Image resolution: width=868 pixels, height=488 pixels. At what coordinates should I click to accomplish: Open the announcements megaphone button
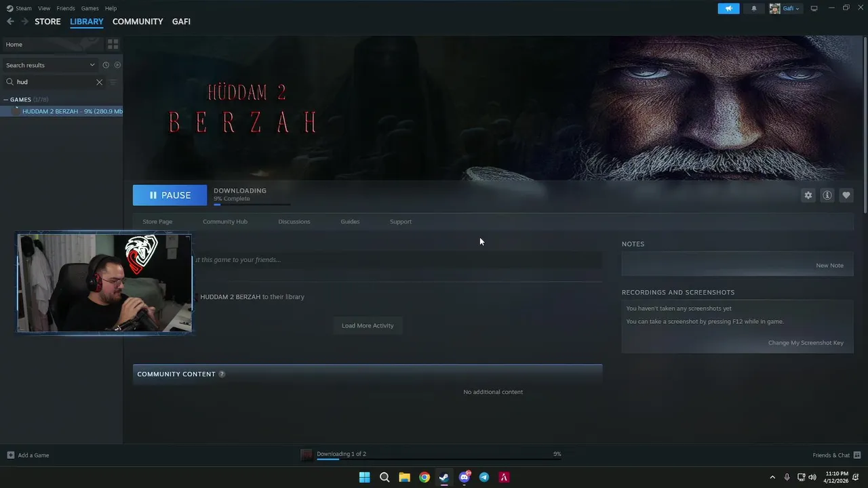729,8
